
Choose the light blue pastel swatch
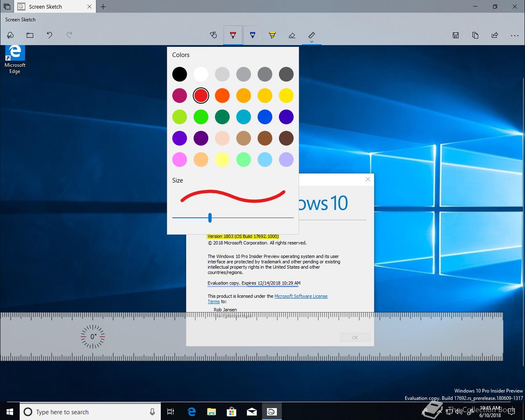pyautogui.click(x=265, y=160)
